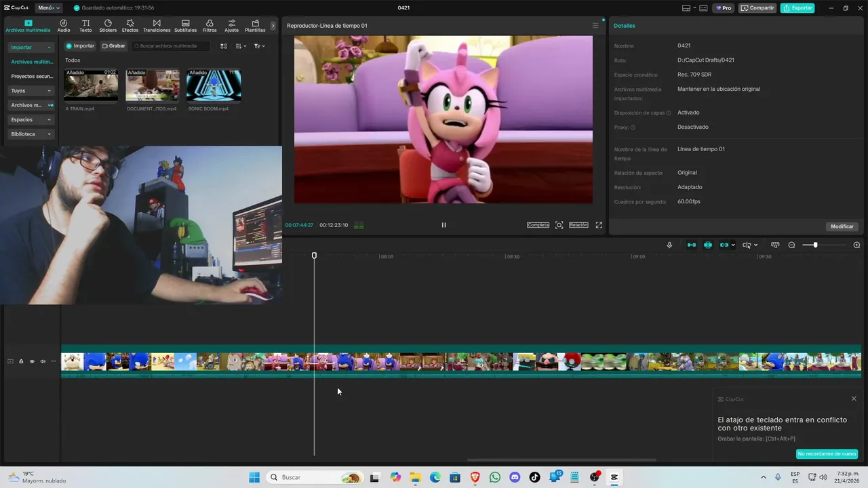
Task: Select the Archivos multimedia tab
Action: point(28,26)
